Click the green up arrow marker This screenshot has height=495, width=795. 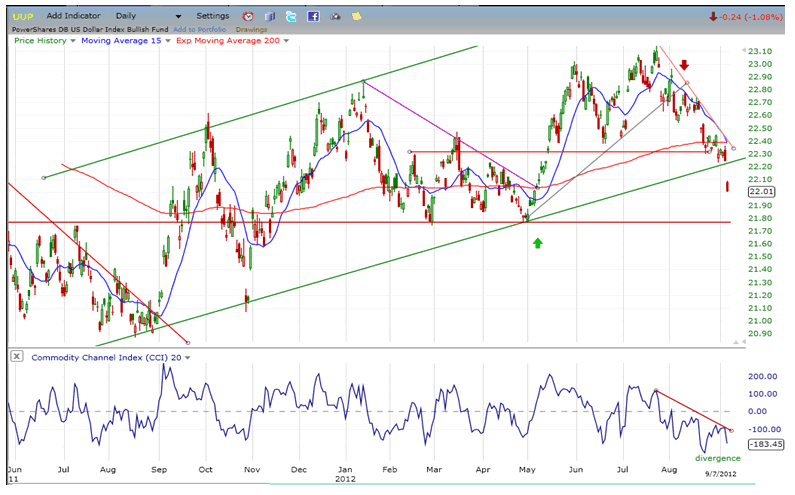538,241
